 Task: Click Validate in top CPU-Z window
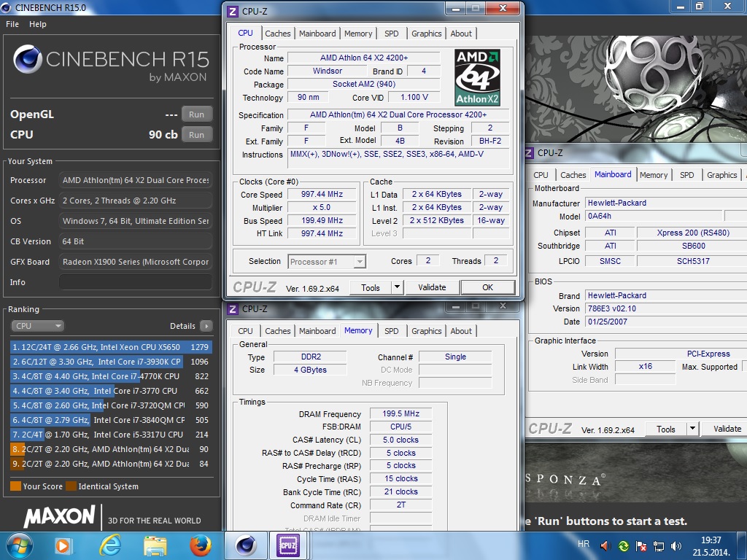tap(432, 287)
